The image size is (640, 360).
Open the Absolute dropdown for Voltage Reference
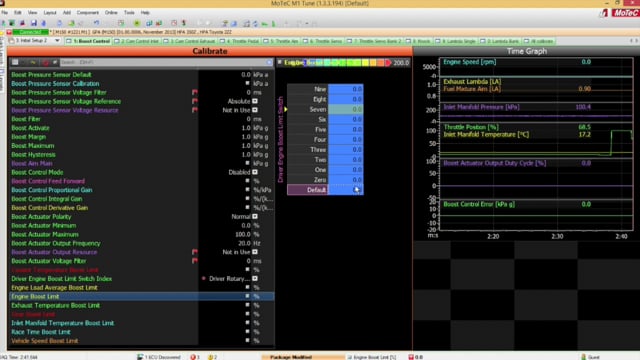[x=255, y=101]
